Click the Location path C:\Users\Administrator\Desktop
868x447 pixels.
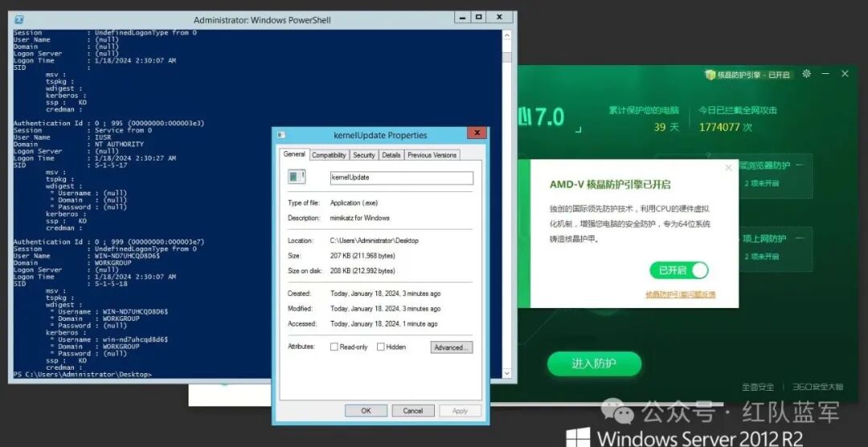375,240
